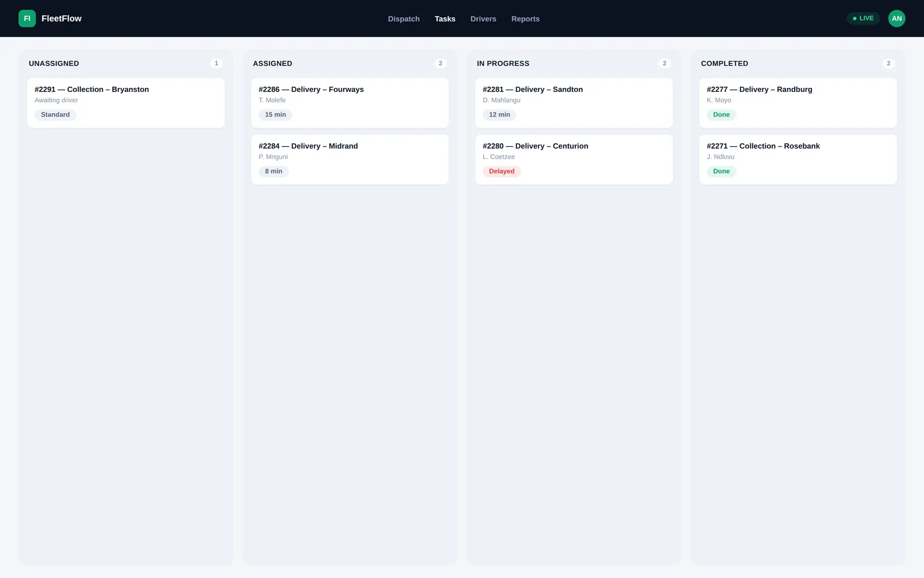Click driver name T. Molefe
The image size is (924, 578).
(272, 100)
